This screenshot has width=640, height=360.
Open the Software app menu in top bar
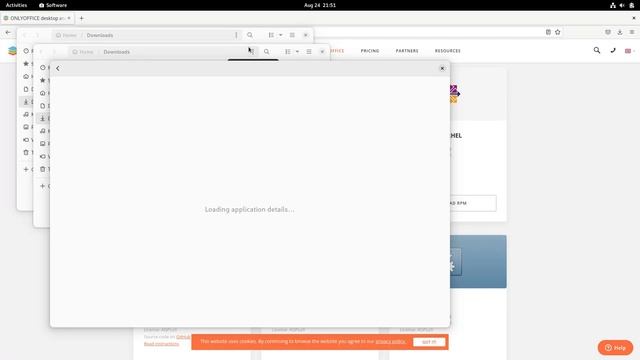pyautogui.click(x=53, y=5)
